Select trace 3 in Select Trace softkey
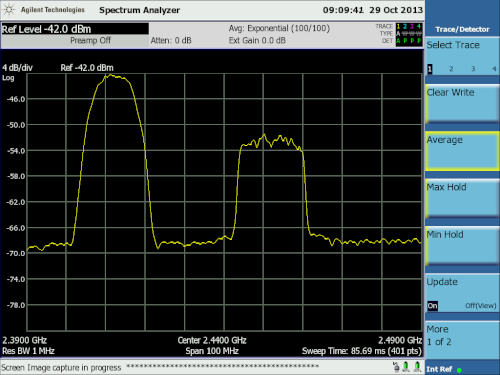Viewport: 500px width, 375px height. click(x=473, y=69)
